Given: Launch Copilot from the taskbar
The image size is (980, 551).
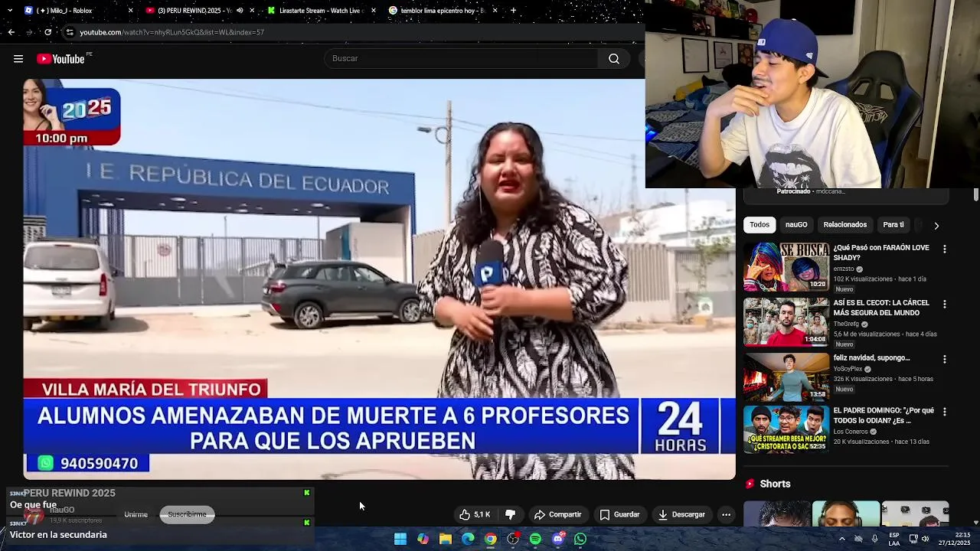Looking at the screenshot, I should (423, 539).
